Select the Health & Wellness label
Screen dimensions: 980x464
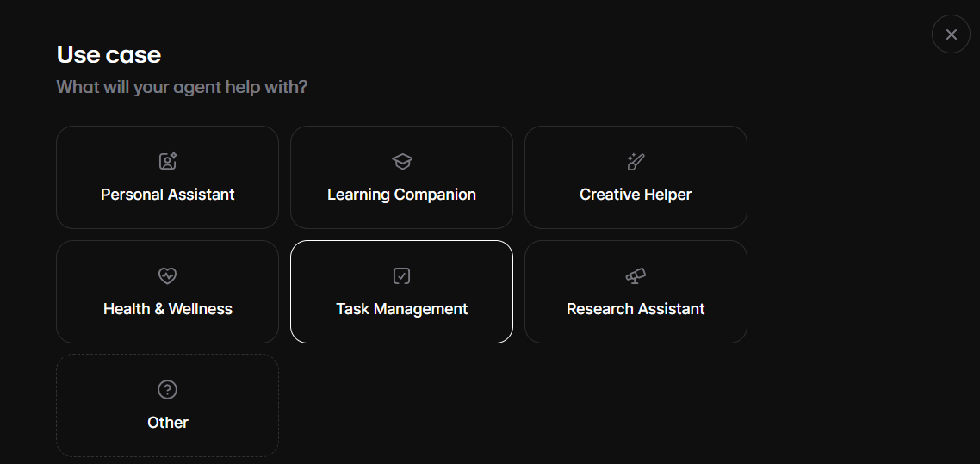[168, 309]
